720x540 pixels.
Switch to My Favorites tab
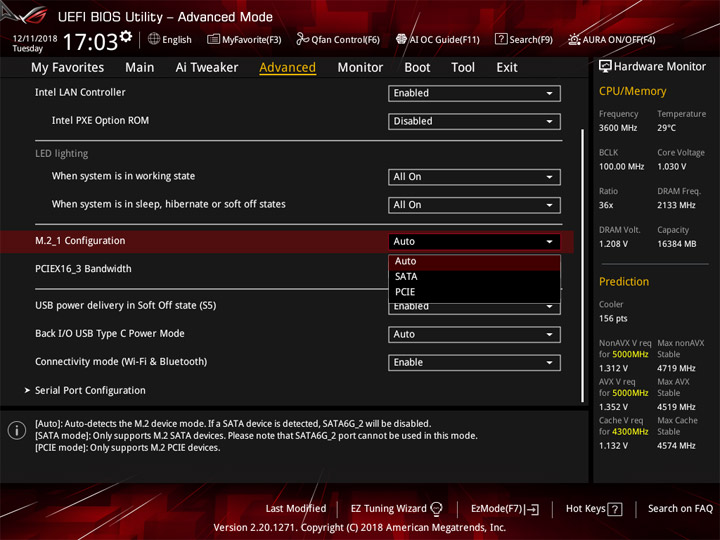68,68
